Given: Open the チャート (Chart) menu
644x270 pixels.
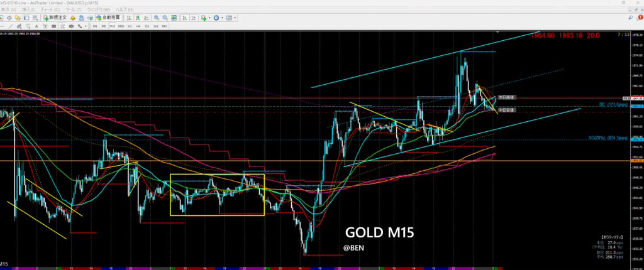Looking at the screenshot, I should point(46,10).
